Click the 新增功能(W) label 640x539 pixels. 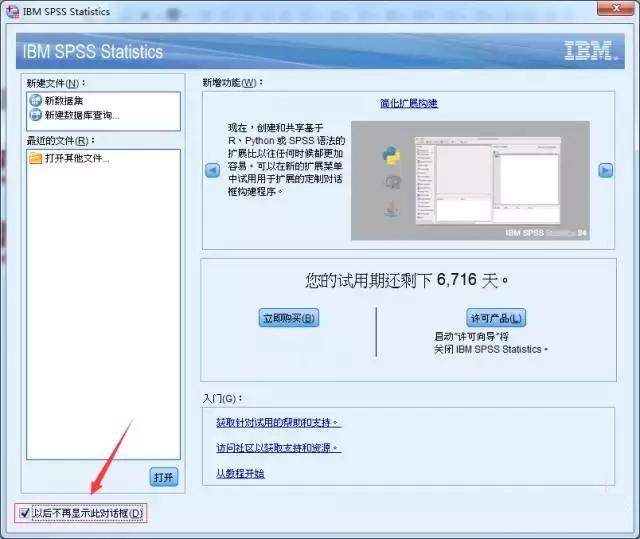pyautogui.click(x=233, y=82)
